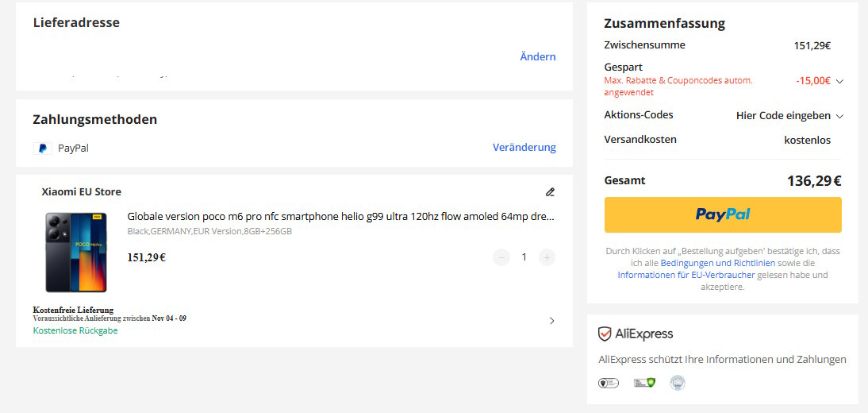This screenshot has height=413, width=868.
Task: Expand the Gespart discount details chevron
Action: pos(839,81)
